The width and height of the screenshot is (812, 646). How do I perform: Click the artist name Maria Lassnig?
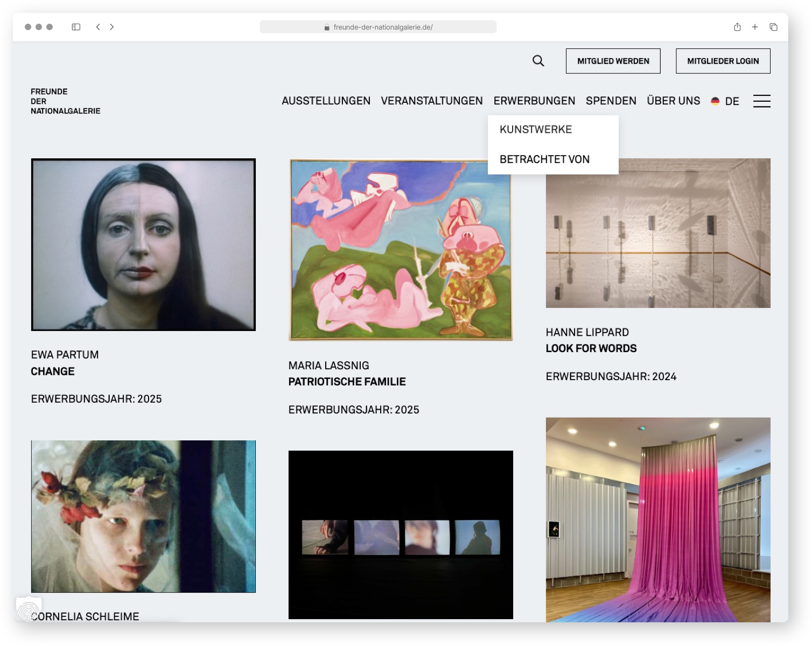328,366
